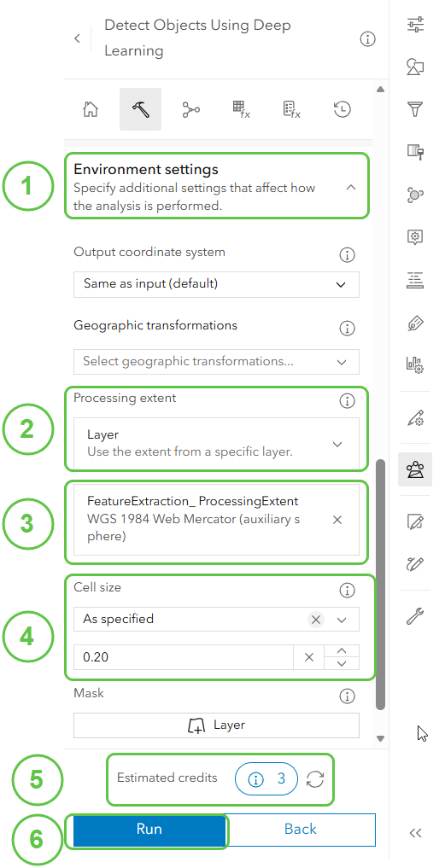
Task: Click the 0.20 cell size field
Action: click(x=184, y=657)
